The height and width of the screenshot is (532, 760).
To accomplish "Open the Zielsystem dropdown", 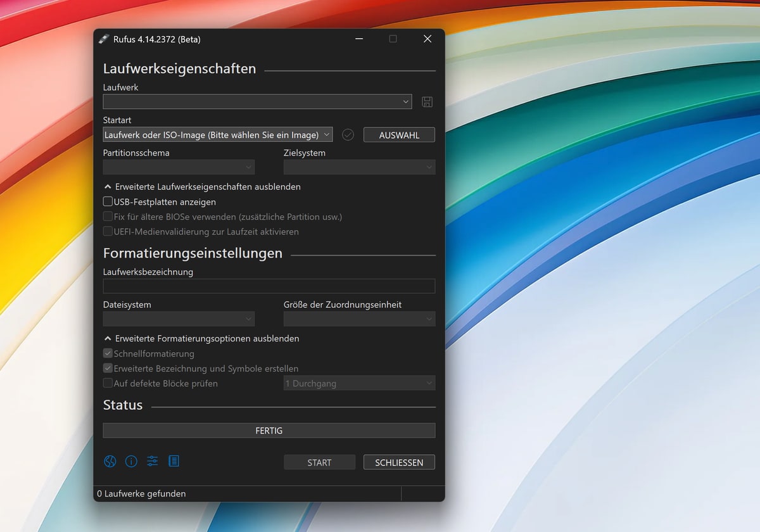I will coord(358,167).
